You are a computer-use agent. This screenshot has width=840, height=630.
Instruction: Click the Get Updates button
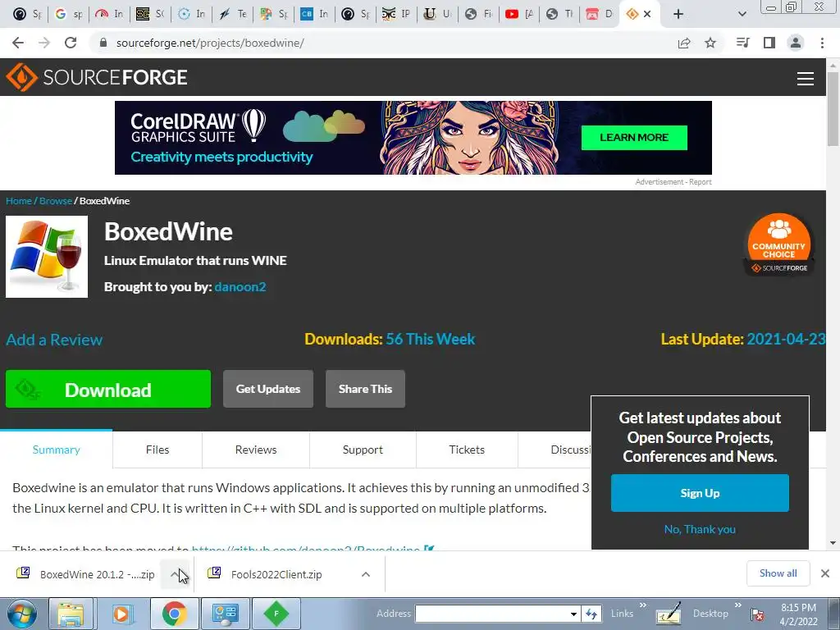[x=268, y=389]
